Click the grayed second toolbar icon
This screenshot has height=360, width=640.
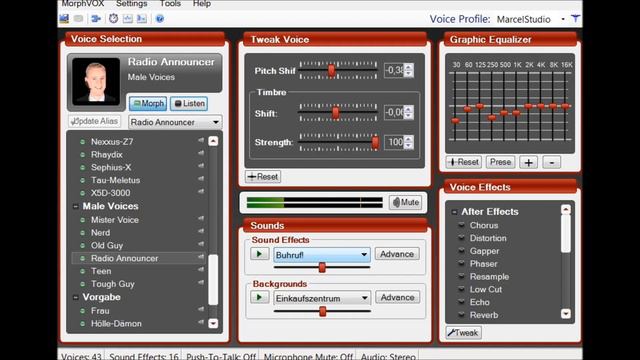click(x=78, y=19)
